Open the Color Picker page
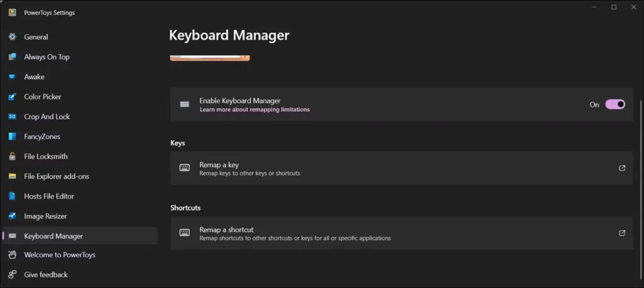The width and height of the screenshot is (644, 288). (80, 97)
